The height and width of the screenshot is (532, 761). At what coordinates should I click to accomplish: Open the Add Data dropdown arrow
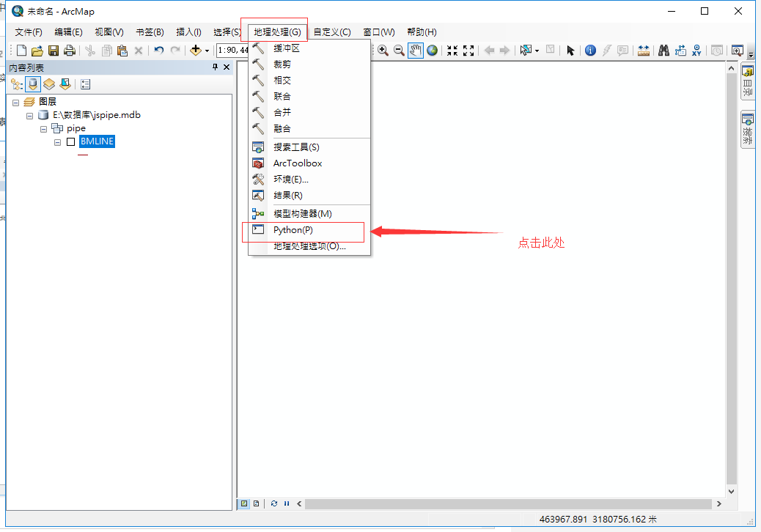click(207, 51)
